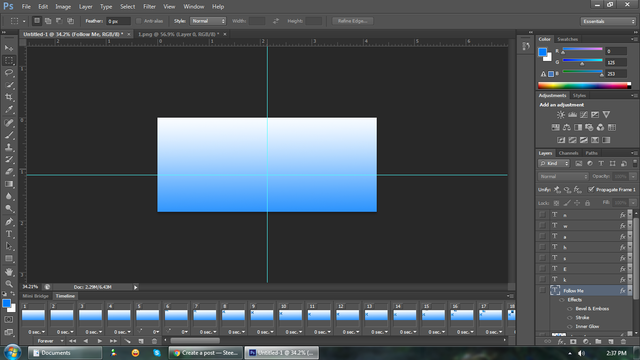Open the layer Kind filter dropdown
The height and width of the screenshot is (360, 640).
click(554, 163)
